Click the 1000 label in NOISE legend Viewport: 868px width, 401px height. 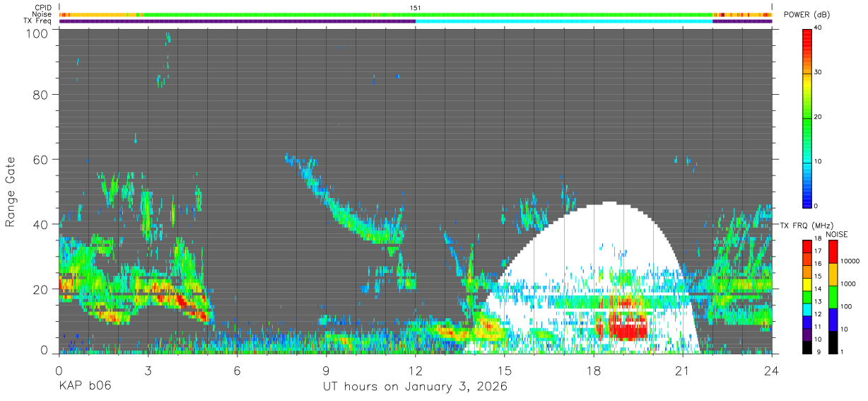pyautogui.click(x=847, y=284)
